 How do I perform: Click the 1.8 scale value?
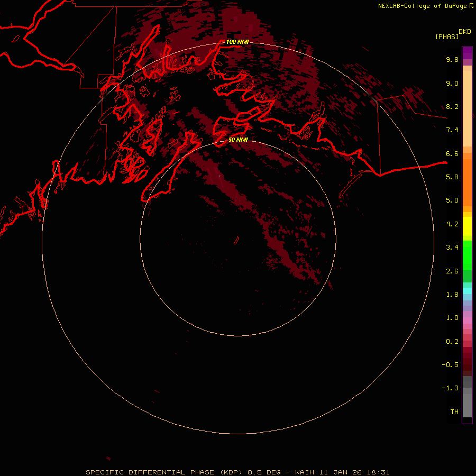click(452, 295)
